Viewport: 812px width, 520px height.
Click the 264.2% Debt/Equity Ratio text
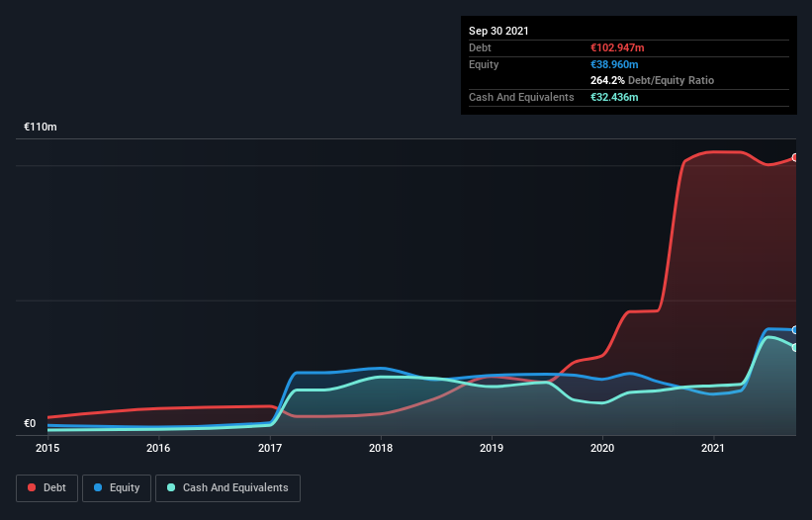(x=652, y=81)
